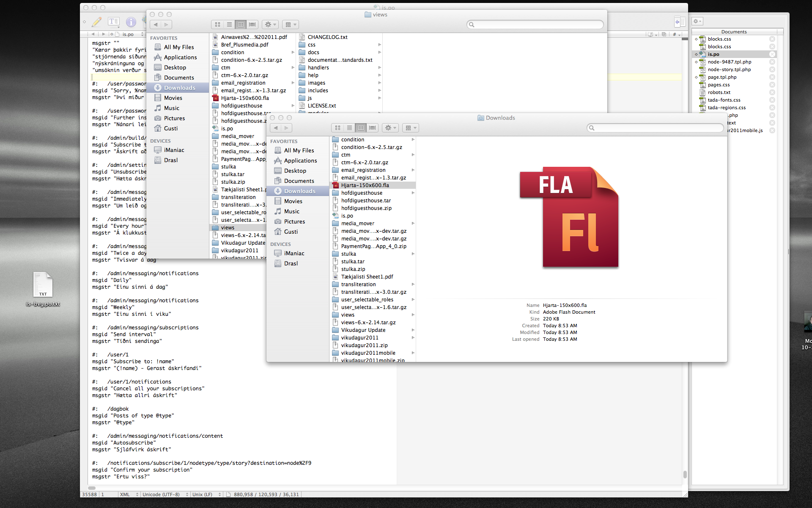
Task: Open the gear action menu above Documents list
Action: 697,21
